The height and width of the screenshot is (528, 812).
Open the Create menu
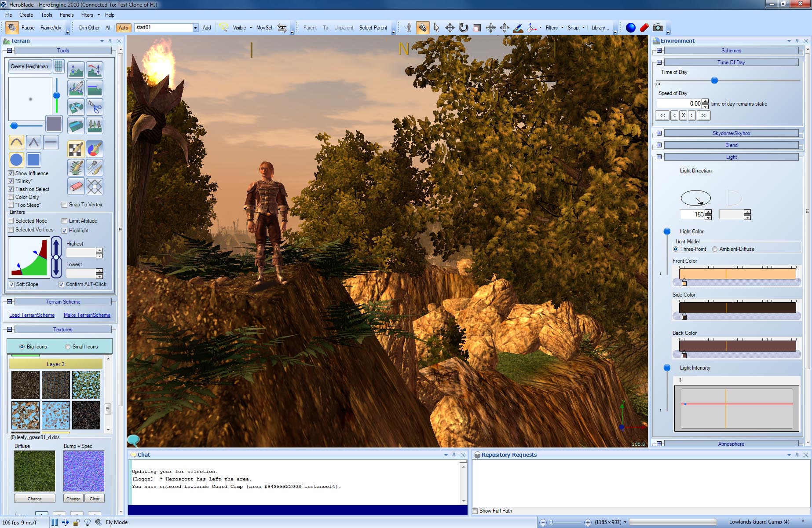[x=26, y=15]
